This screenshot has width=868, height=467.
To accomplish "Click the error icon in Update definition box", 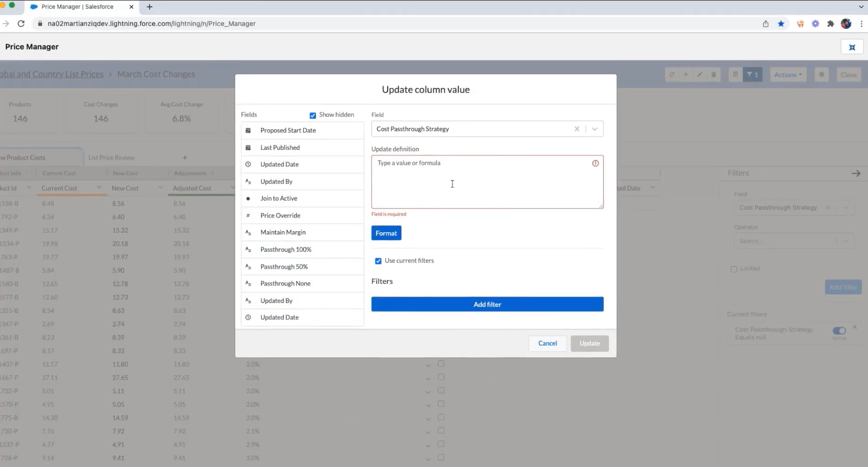I will [595, 163].
